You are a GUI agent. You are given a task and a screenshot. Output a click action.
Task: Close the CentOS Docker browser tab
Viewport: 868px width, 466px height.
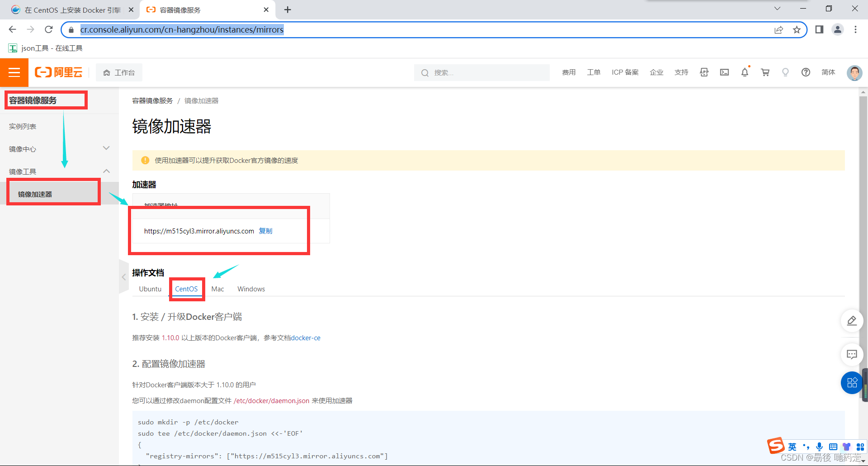point(131,10)
